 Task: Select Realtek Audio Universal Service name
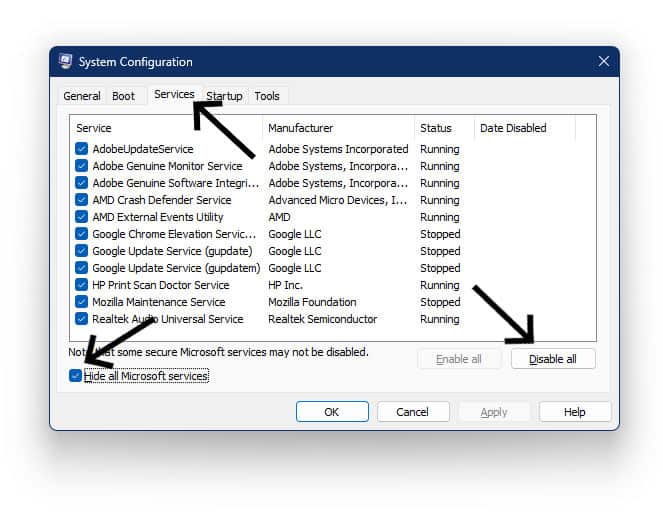point(168,319)
